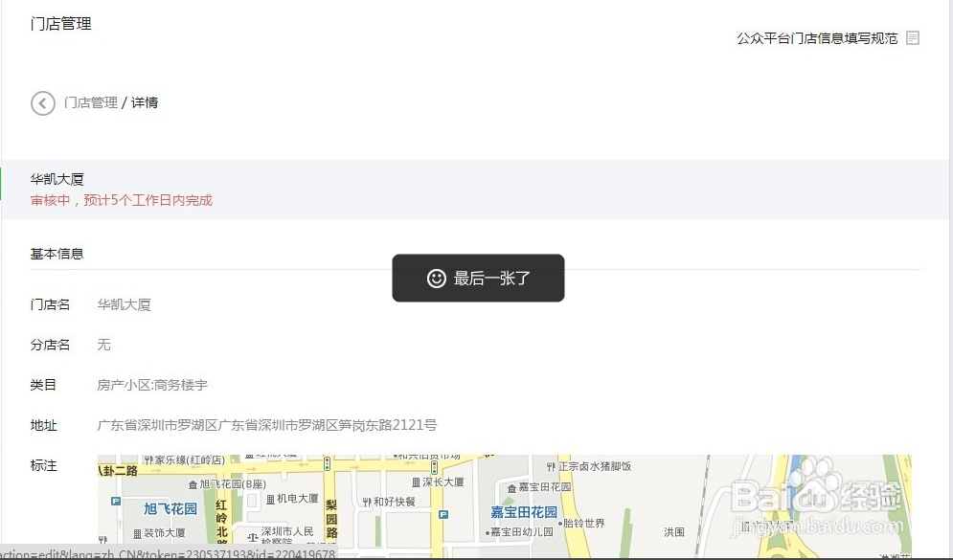The width and height of the screenshot is (953, 560).
Task: Click the shop icon beside 家乐缘(红吟店)
Action: [148, 458]
